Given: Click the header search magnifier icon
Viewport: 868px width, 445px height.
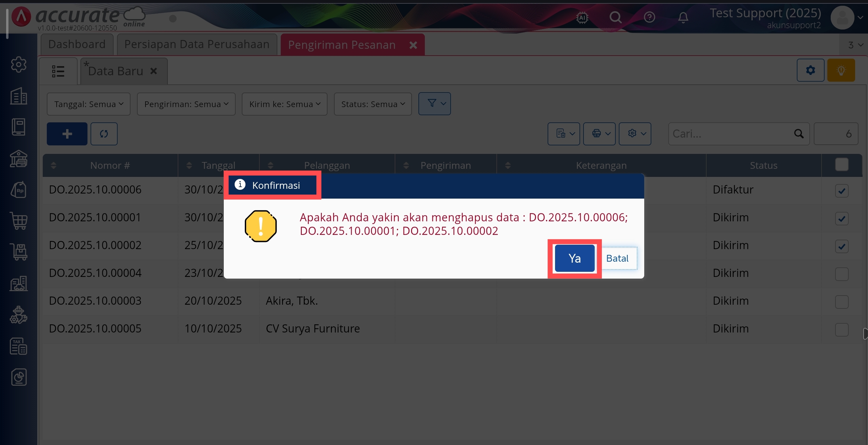Looking at the screenshot, I should click(615, 17).
